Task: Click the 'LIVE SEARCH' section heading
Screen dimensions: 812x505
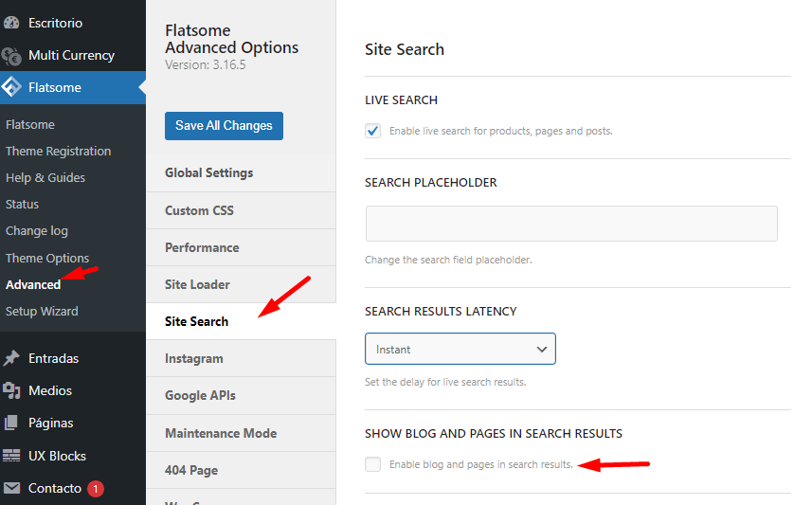Action: click(402, 100)
